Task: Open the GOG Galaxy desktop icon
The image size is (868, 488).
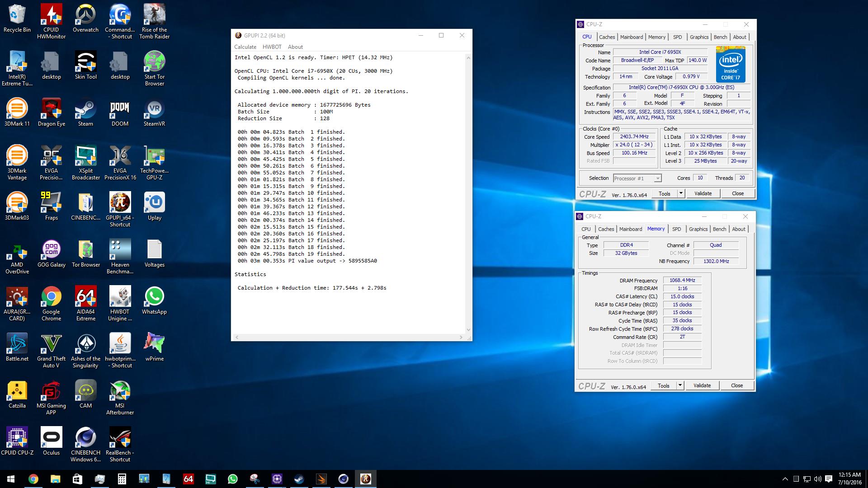Action: pos(51,253)
